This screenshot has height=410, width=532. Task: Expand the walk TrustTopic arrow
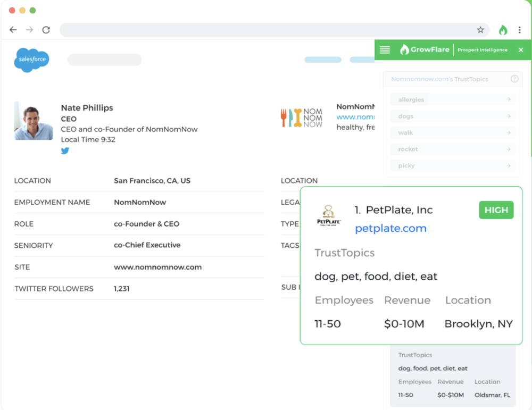coord(508,132)
